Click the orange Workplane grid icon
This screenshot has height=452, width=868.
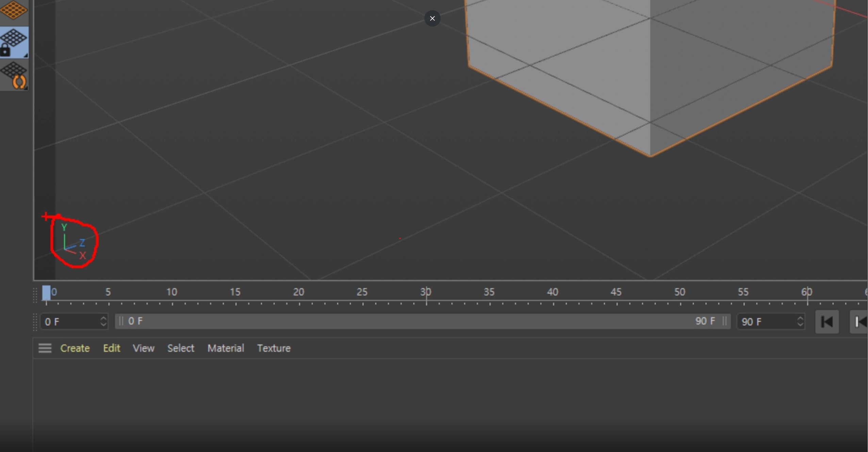coord(14,10)
